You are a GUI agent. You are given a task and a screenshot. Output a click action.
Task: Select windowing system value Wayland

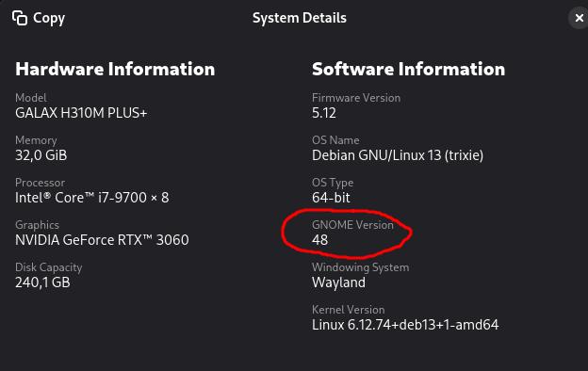pos(338,282)
